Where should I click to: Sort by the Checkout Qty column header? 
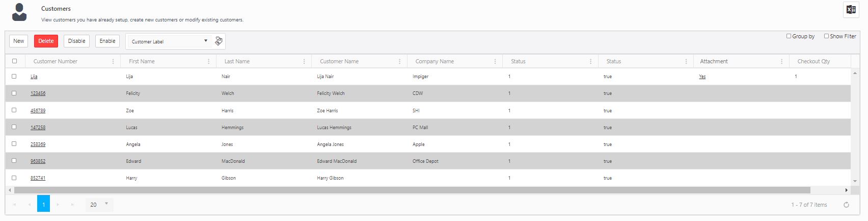pyautogui.click(x=813, y=61)
